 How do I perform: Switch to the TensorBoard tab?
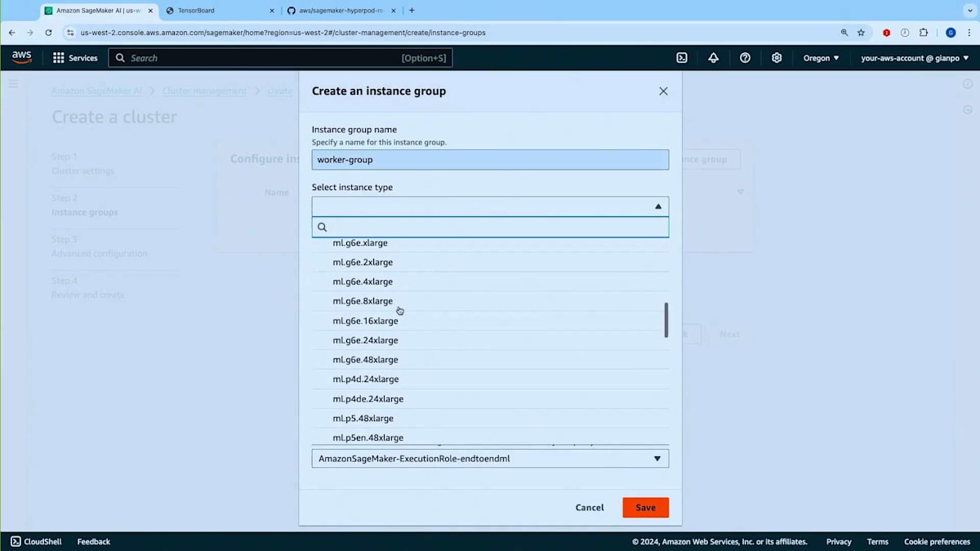click(219, 11)
